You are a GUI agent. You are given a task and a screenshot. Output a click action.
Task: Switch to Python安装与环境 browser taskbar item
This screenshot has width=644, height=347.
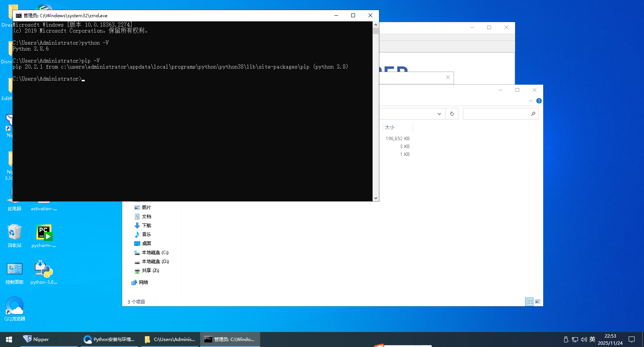109,340
